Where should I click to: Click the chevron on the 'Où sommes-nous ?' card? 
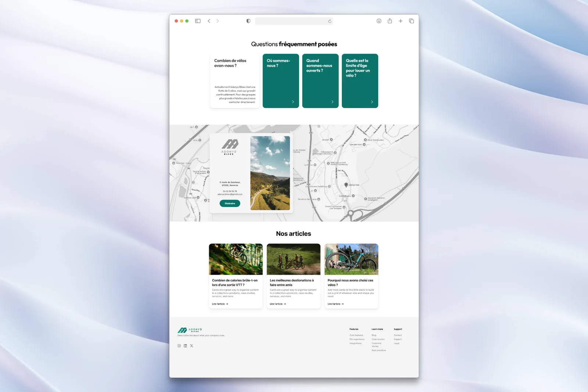click(x=293, y=102)
